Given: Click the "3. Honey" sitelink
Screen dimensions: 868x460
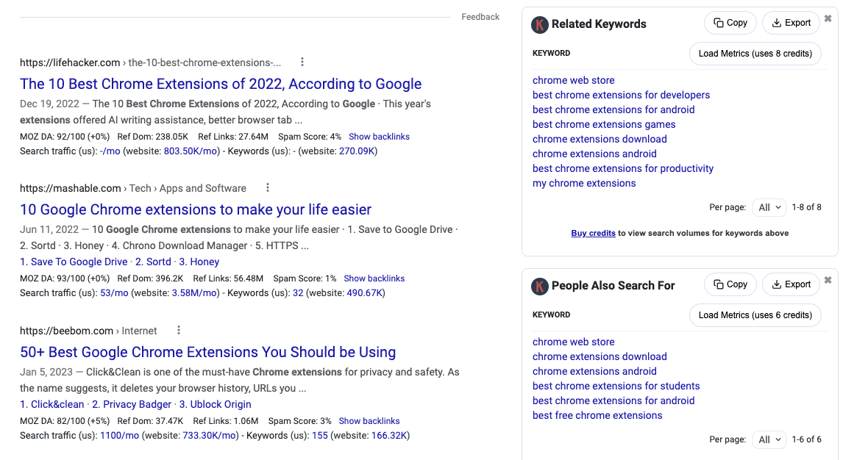Looking at the screenshot, I should pos(199,262).
